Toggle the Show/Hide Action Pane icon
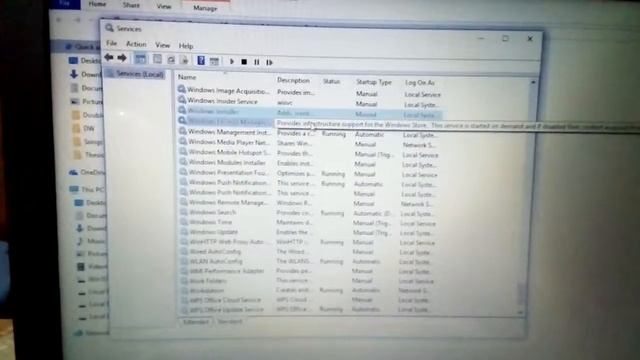Screen dimensions: 640x360 pyautogui.click(x=214, y=61)
